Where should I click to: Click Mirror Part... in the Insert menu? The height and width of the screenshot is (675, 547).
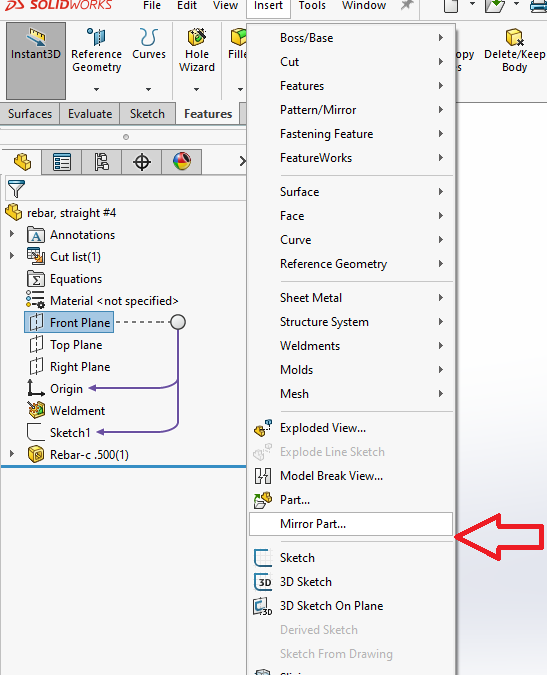(351, 524)
